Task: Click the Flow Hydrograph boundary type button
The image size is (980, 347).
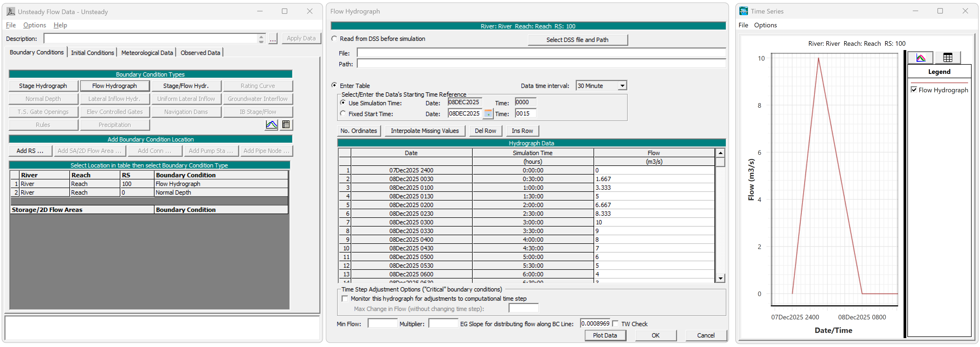Action: tap(115, 86)
